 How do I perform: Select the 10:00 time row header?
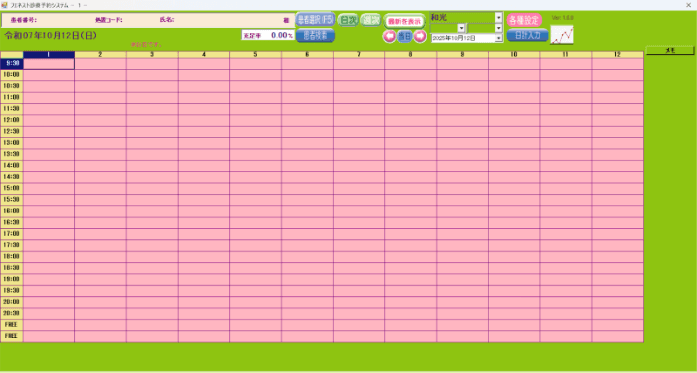tap(12, 75)
